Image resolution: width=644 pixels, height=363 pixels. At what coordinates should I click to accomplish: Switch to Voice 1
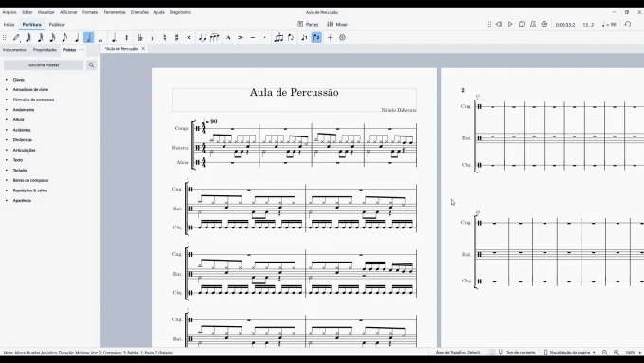click(x=304, y=37)
